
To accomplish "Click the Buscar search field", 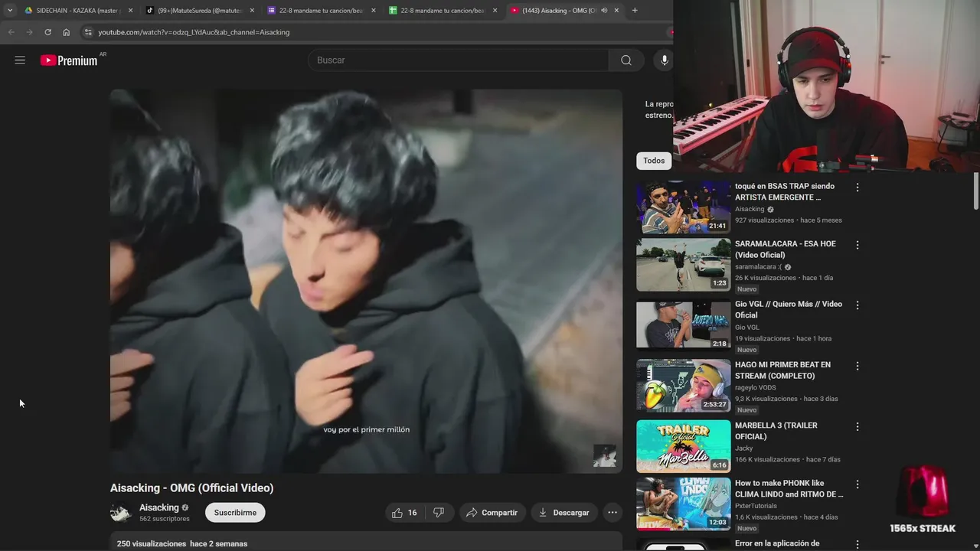I will click(x=459, y=60).
